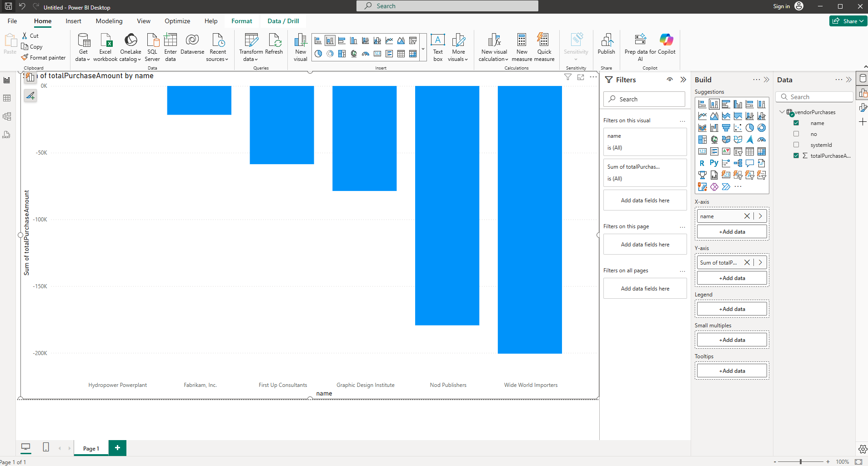The image size is (868, 466).
Task: Open the File menu
Action: click(12, 21)
